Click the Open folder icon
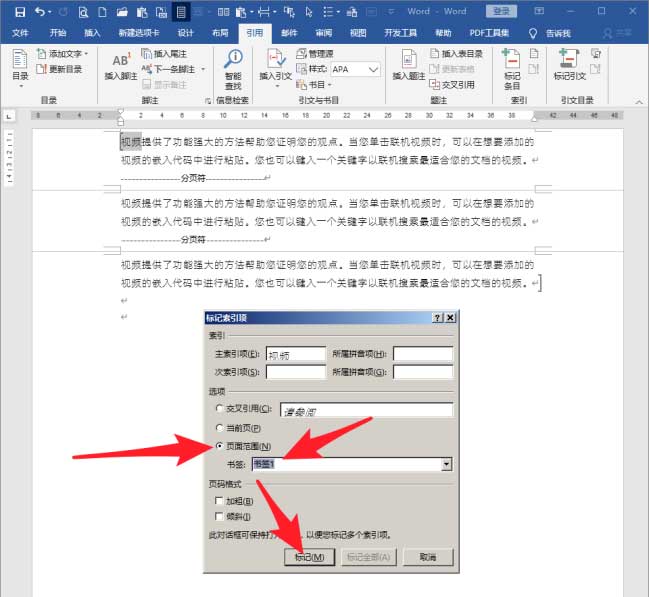This screenshot has width=649, height=597. pos(121,12)
